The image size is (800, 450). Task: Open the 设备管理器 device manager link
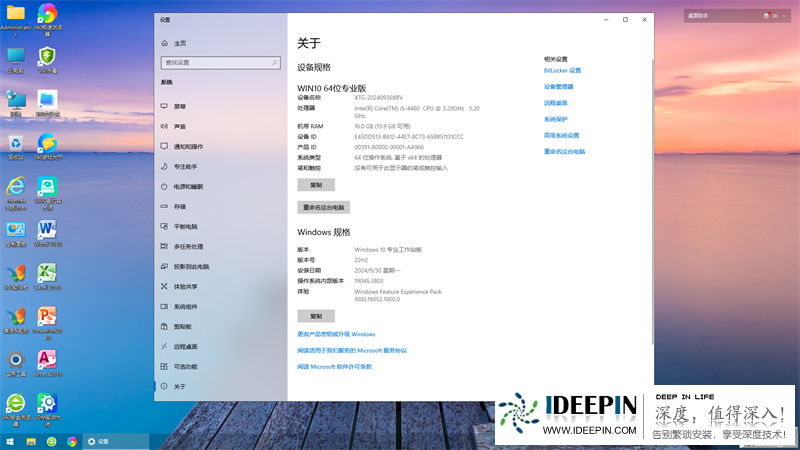pos(559,87)
